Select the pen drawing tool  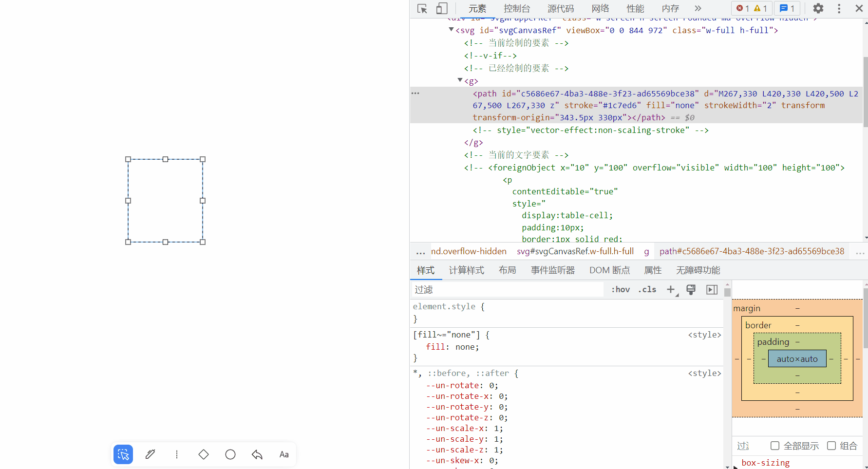tap(150, 454)
